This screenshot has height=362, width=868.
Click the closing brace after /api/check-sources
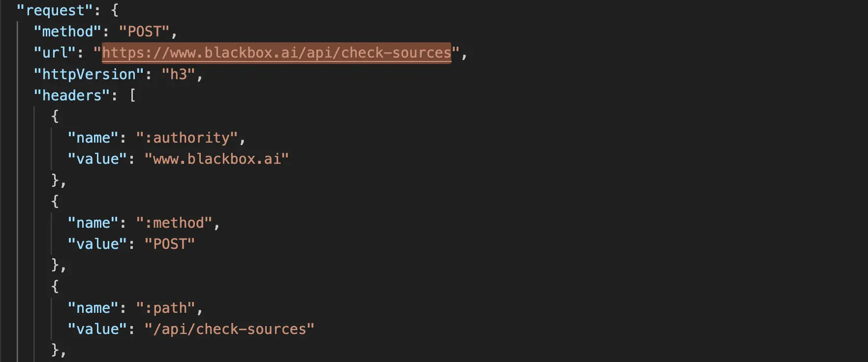tap(55, 350)
